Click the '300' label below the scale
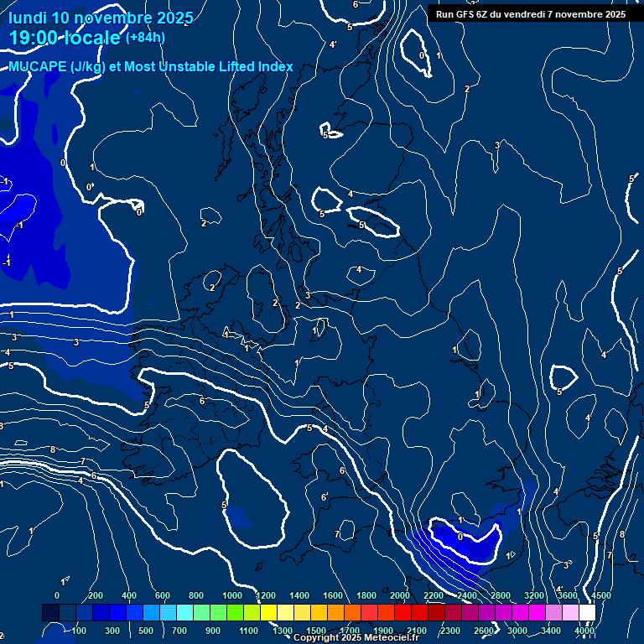Image resolution: width=644 pixels, height=644 pixels. 112,631
